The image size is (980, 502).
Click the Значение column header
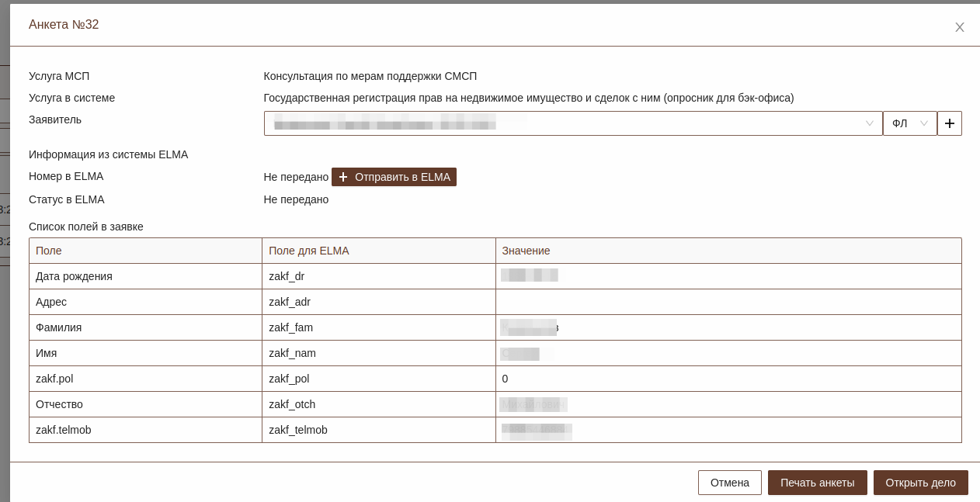pos(526,251)
